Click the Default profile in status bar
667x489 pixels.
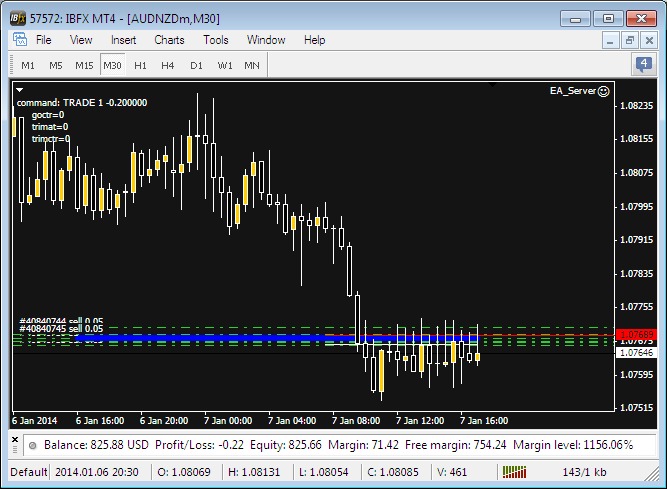[29, 472]
